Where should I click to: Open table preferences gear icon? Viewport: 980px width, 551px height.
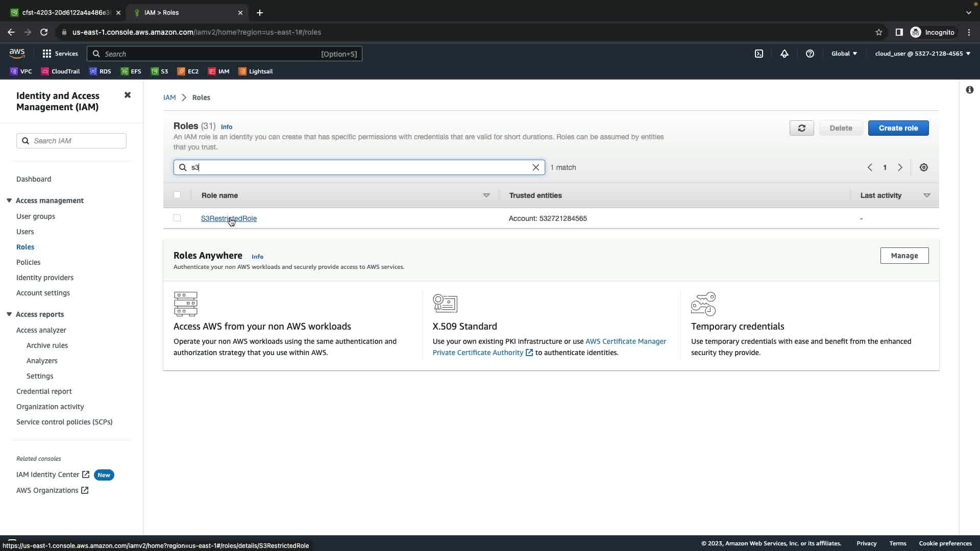(x=923, y=167)
